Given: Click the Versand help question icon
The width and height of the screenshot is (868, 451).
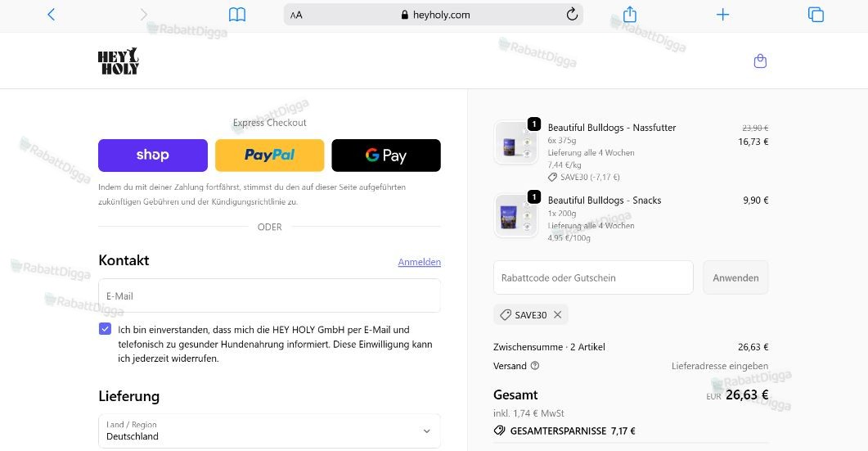Looking at the screenshot, I should click(535, 366).
